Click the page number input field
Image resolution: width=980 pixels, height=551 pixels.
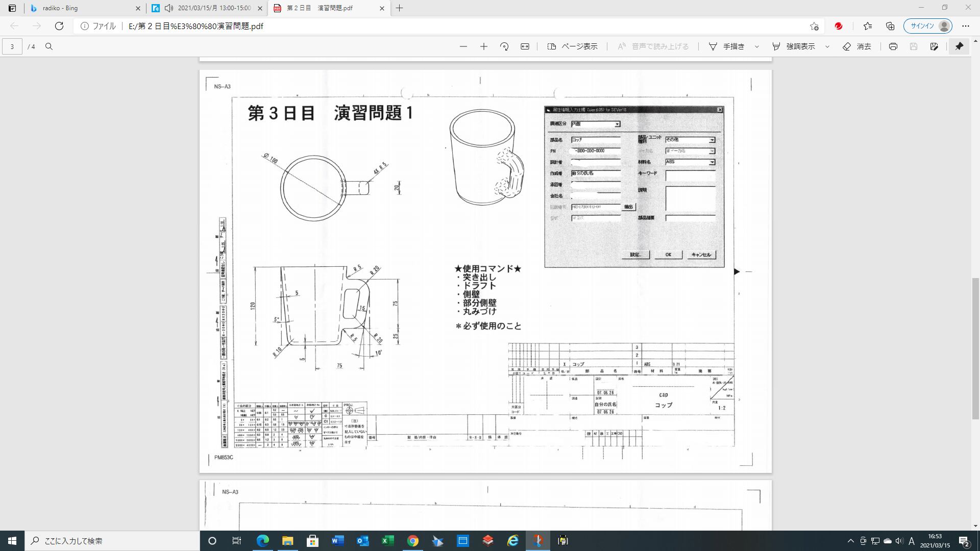12,46
